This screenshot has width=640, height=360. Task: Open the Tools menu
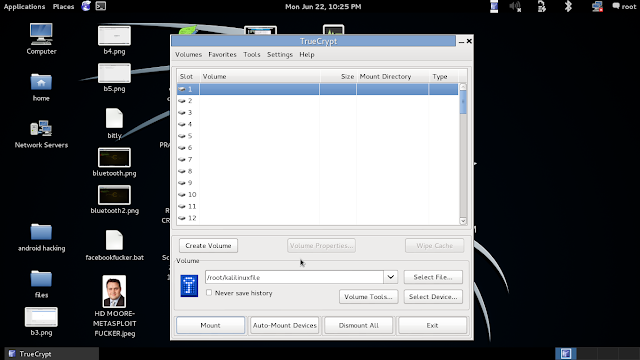click(251, 54)
